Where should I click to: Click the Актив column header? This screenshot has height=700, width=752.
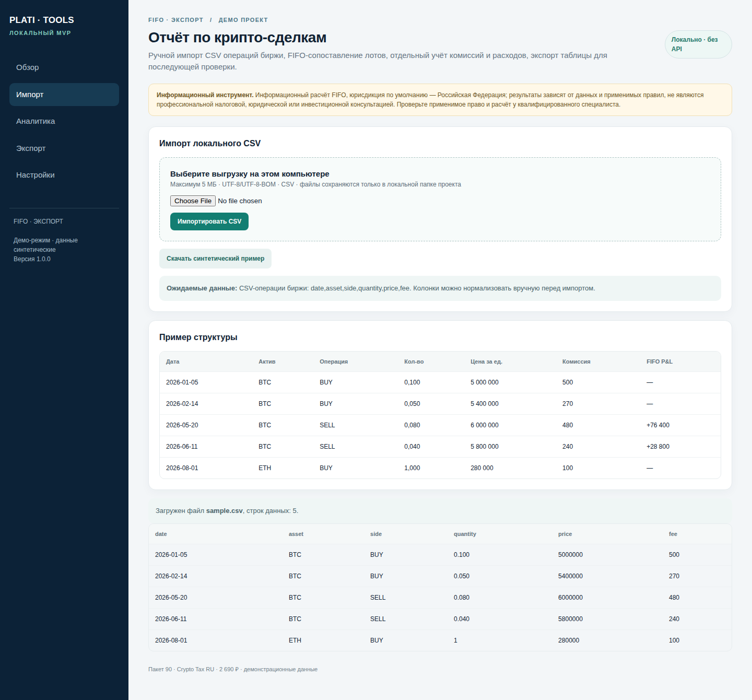click(x=267, y=361)
